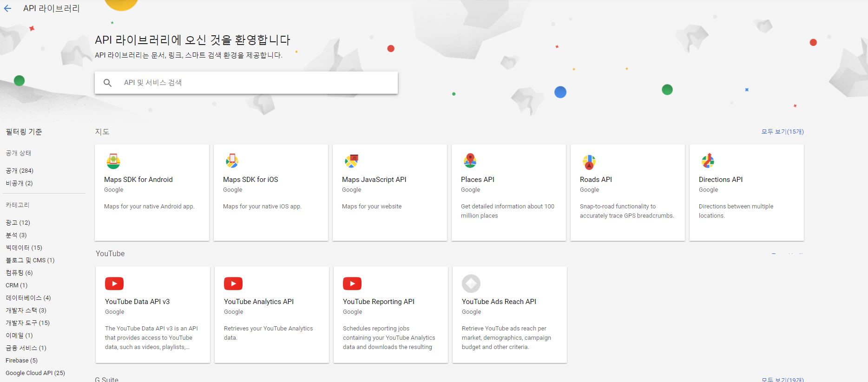Open the YouTube Data API v3 title
This screenshot has width=868, height=382.
coord(138,302)
